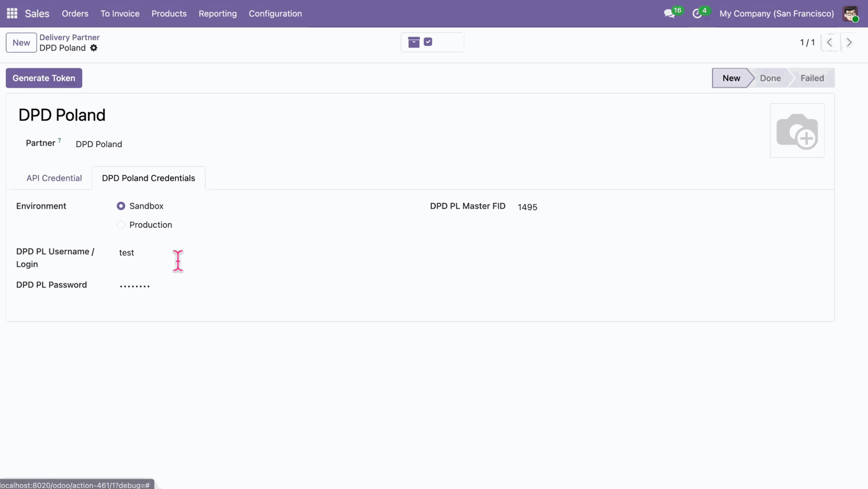Toggle the purple checkbox beside the archive icon

pyautogui.click(x=428, y=42)
